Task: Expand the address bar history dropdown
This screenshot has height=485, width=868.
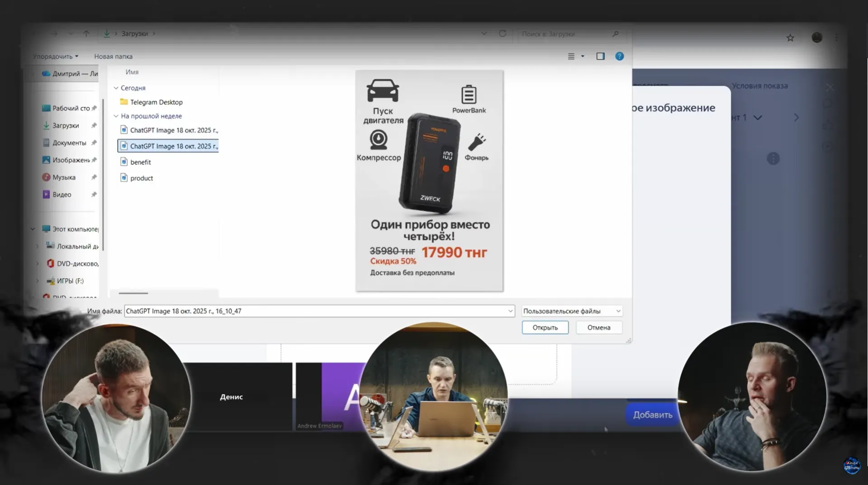Action: coord(484,33)
